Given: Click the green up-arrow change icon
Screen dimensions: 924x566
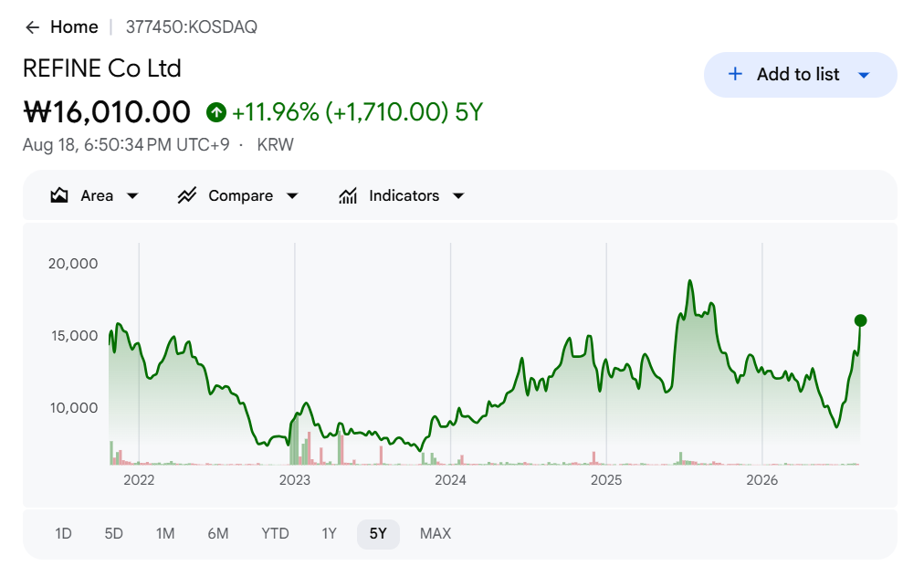Looking at the screenshot, I should (216, 112).
